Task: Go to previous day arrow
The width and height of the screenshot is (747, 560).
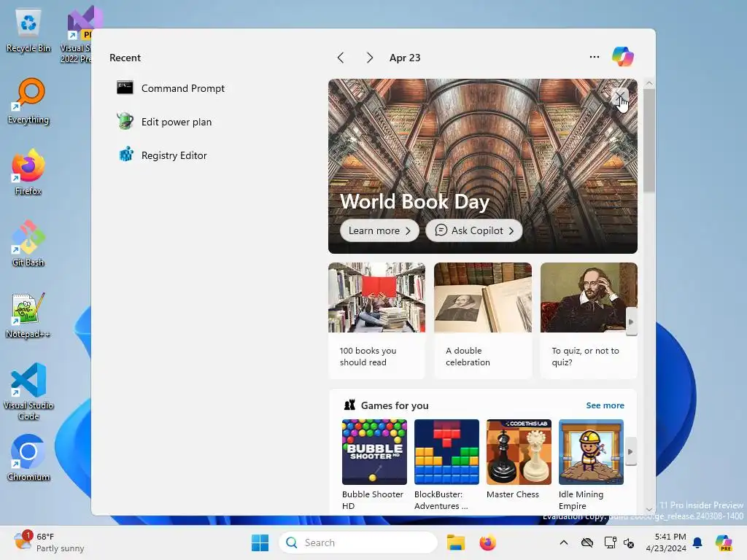Action: point(341,58)
